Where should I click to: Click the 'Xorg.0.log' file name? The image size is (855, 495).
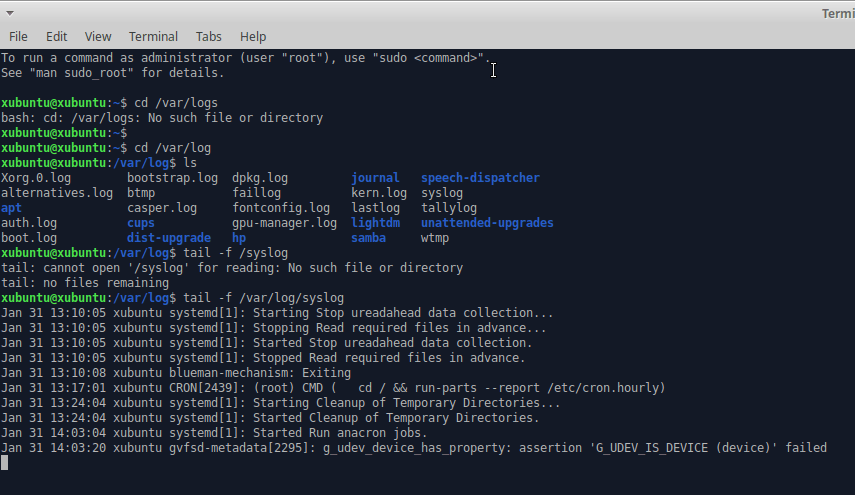click(x=36, y=178)
